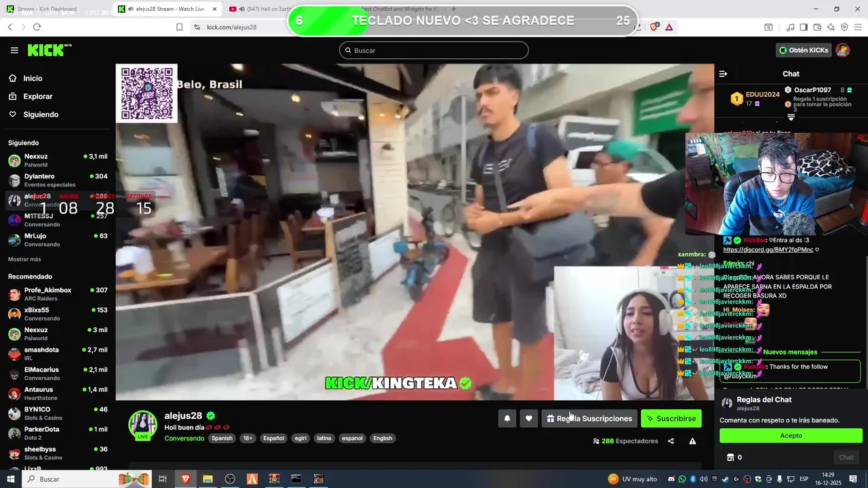
Task: Open BYN1CO Slots & Casino channel
Action: [x=58, y=413]
